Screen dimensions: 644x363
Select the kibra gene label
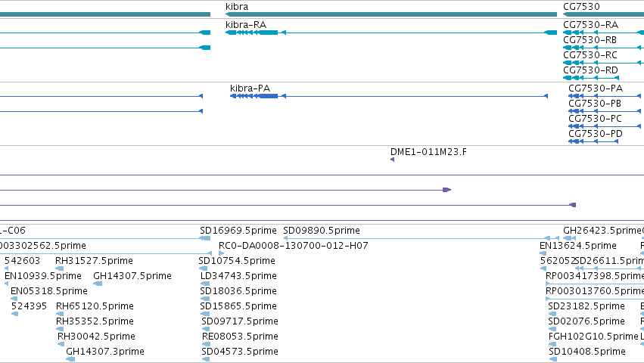[x=237, y=7]
